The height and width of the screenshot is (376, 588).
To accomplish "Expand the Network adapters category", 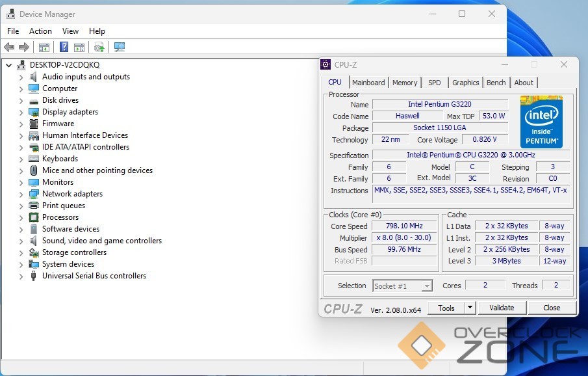I will point(21,194).
